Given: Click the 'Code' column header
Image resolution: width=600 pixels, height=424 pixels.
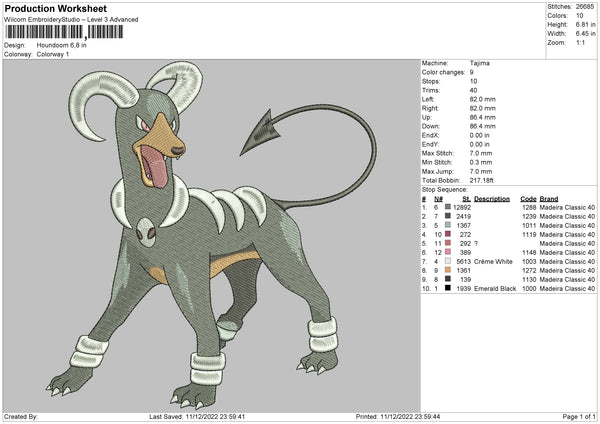Looking at the screenshot, I should click(528, 199).
